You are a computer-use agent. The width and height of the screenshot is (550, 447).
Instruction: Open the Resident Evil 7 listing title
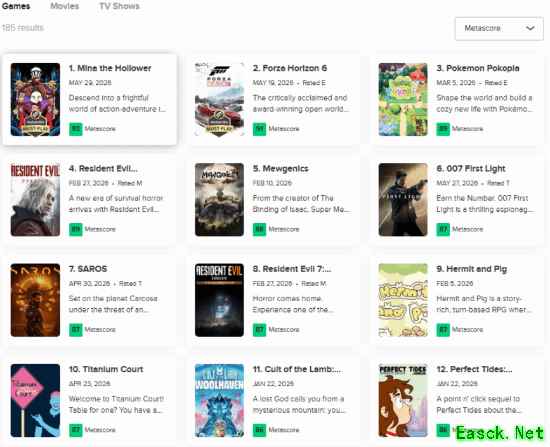tap(292, 269)
